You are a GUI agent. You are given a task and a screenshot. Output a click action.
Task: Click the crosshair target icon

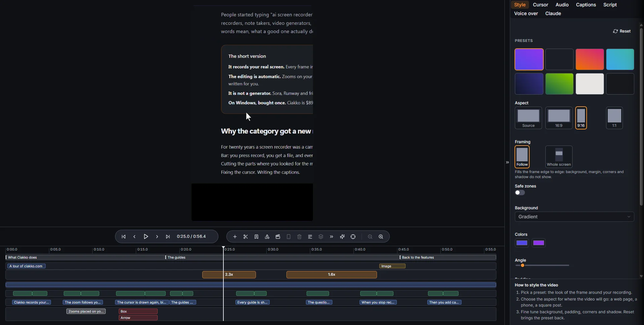[353, 237]
